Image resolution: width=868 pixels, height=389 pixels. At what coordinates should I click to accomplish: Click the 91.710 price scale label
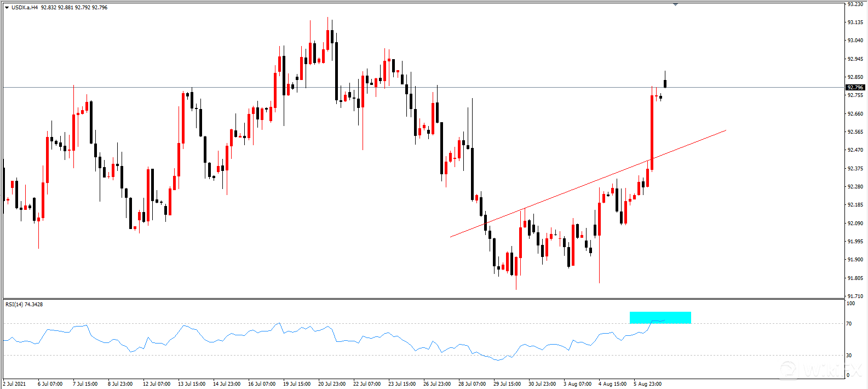coord(855,296)
